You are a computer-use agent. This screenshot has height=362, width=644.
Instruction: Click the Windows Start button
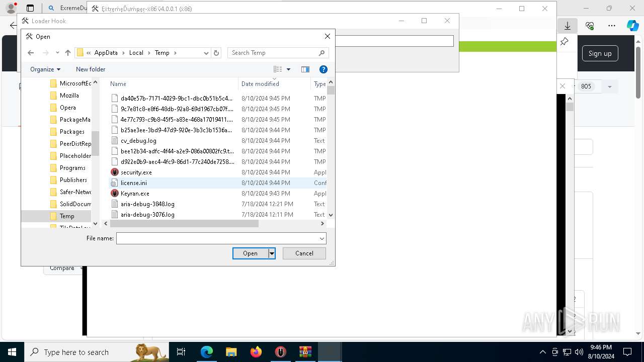click(x=12, y=352)
